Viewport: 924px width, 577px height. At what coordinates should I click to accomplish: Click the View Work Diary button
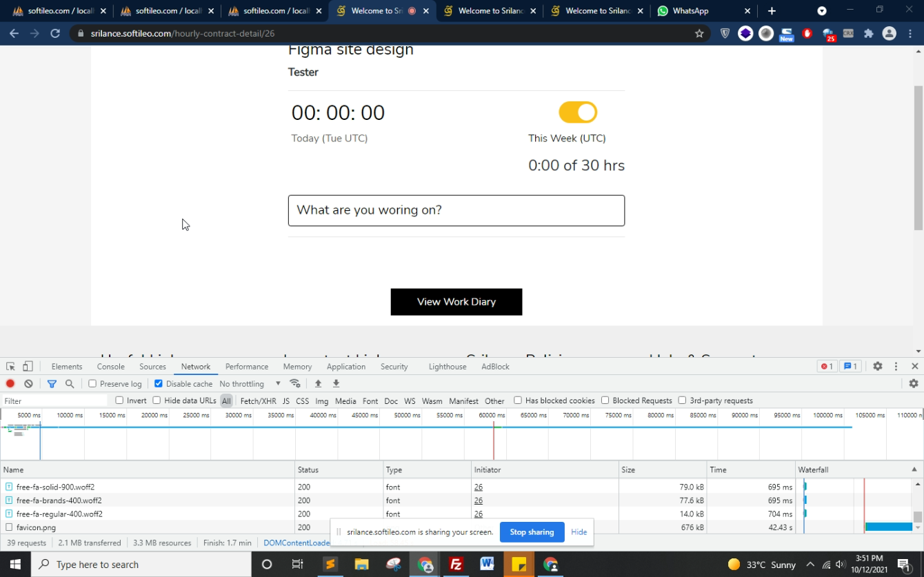[x=456, y=302]
